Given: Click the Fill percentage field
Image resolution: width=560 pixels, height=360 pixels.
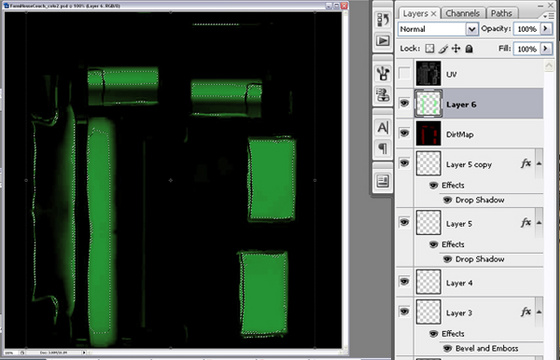Looking at the screenshot, I should coord(527,49).
